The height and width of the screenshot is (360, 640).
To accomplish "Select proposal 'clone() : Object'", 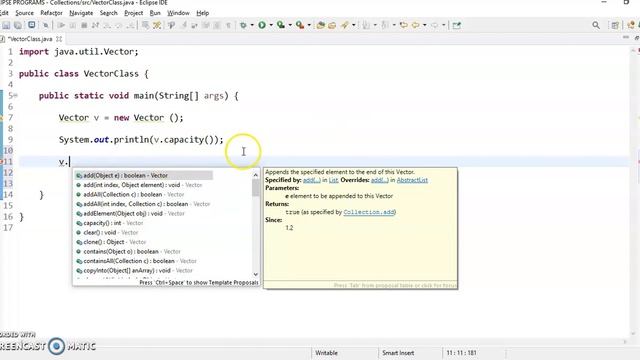I will click(x=111, y=242).
